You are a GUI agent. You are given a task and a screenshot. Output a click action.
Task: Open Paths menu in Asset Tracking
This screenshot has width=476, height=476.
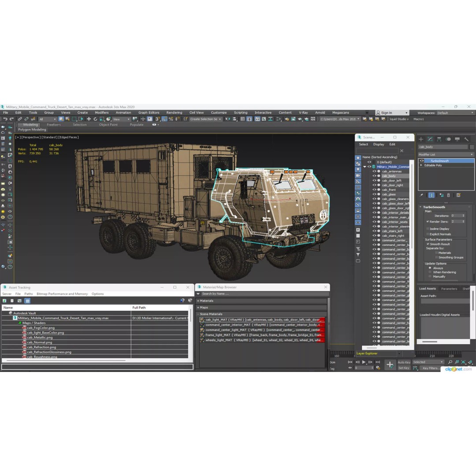pyautogui.click(x=29, y=294)
